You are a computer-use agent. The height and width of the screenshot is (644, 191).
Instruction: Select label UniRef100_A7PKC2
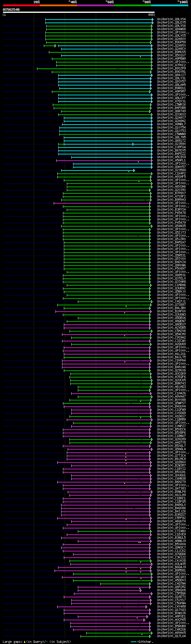[171, 65]
